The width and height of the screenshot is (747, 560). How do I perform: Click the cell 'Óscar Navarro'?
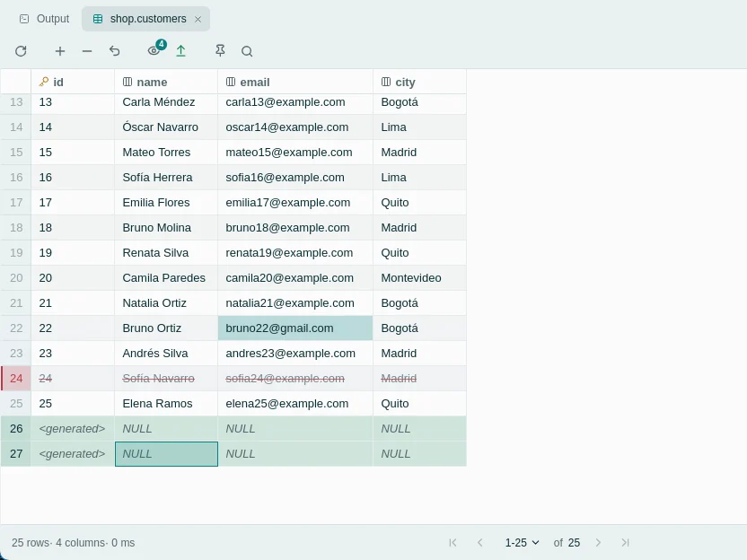(166, 127)
